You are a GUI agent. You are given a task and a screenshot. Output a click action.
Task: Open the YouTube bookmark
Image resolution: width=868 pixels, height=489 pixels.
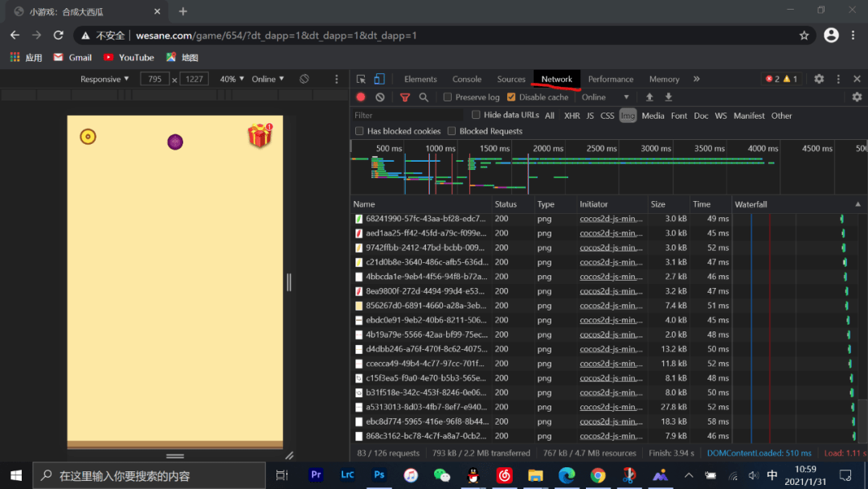click(x=129, y=58)
